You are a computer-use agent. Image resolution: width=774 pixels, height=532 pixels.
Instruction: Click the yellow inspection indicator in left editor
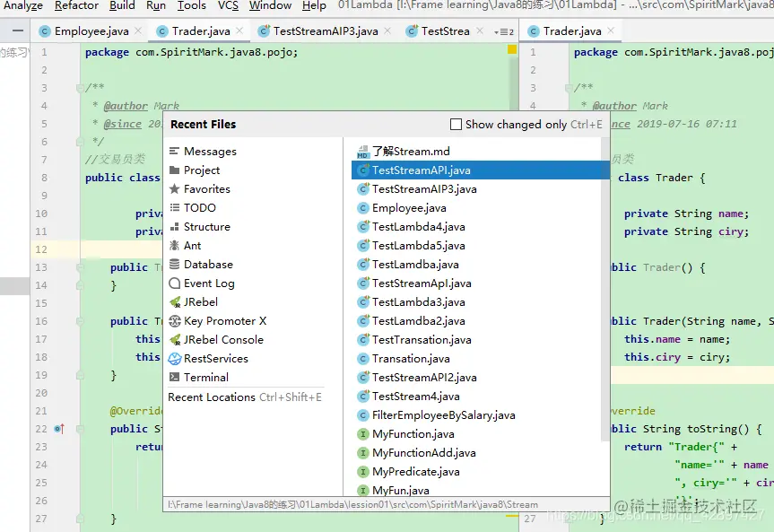click(512, 49)
